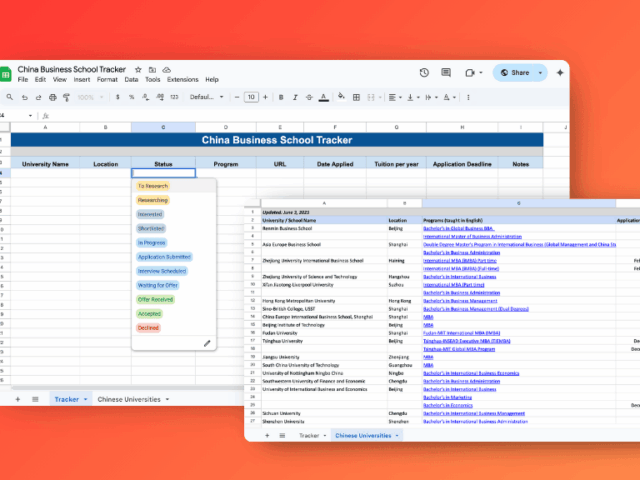Image resolution: width=640 pixels, height=480 pixels.
Task: Open the comments panel icon
Action: pyautogui.click(x=447, y=73)
